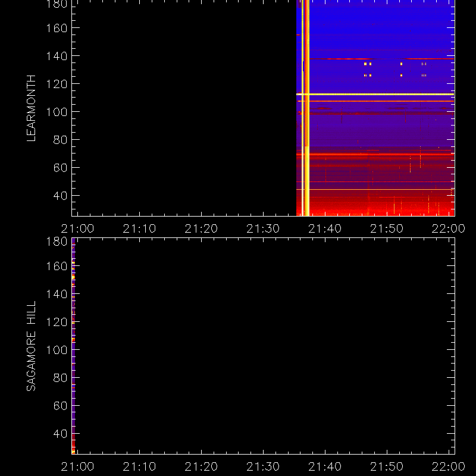The height and width of the screenshot is (476, 476).
Task: Click 22:00 time label under SAGAMORE HILL plot
Action: tap(449, 466)
